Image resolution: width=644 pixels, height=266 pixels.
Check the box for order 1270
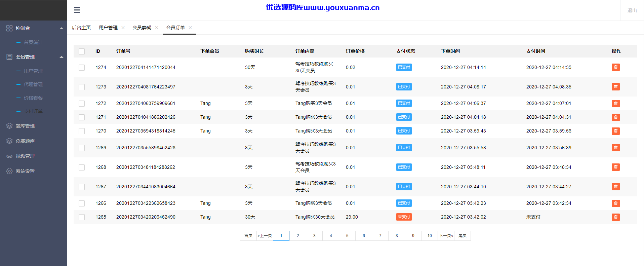[x=82, y=131]
